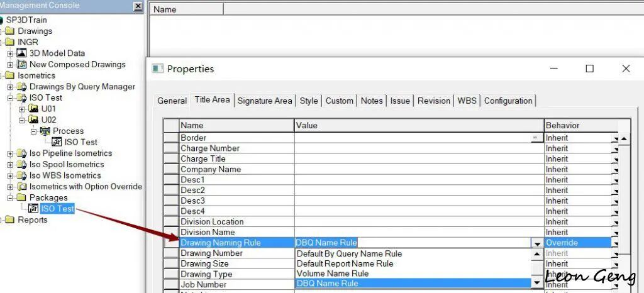The width and height of the screenshot is (644, 293).
Task: Click the U01 unit folder icon
Action: tap(33, 109)
